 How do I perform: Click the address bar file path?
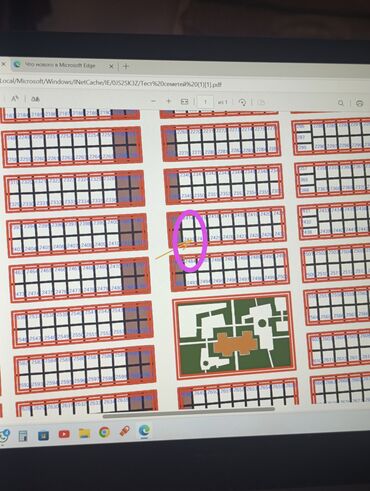111,82
